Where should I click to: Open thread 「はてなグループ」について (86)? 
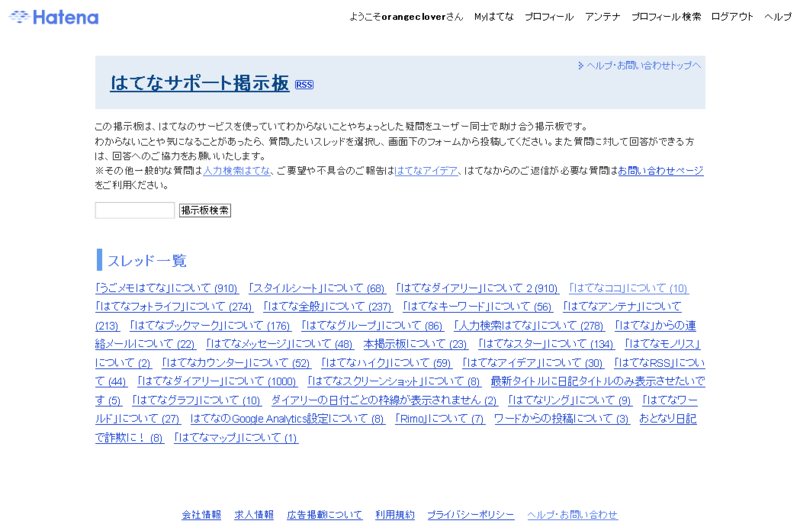coord(372,326)
